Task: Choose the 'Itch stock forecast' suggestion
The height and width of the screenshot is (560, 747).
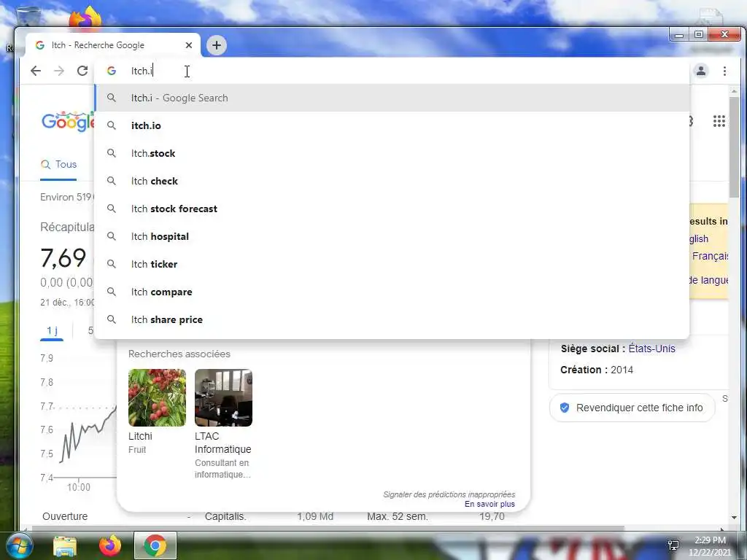Action: [x=392, y=209]
